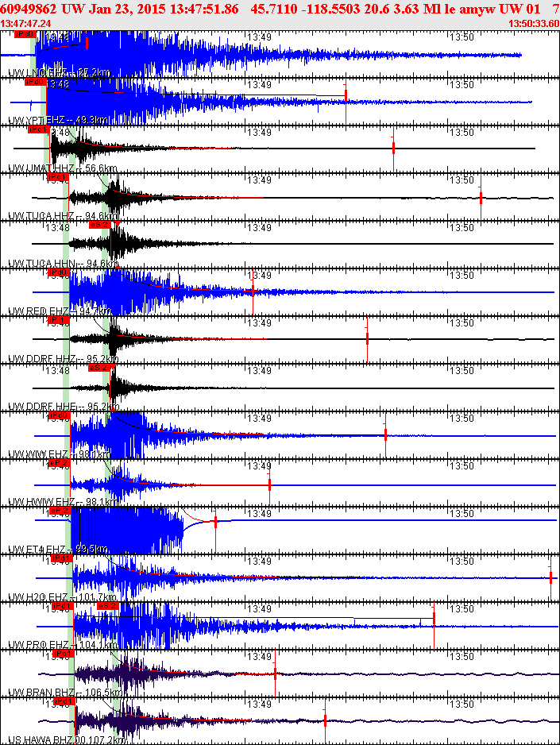This screenshot has width=560, height=745.
Task: Click the red coda end marker on BRAN trace
Action: click(276, 674)
